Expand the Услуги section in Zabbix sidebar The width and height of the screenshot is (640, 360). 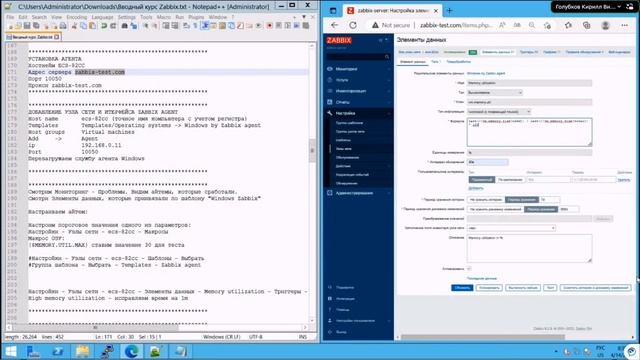pos(358,80)
